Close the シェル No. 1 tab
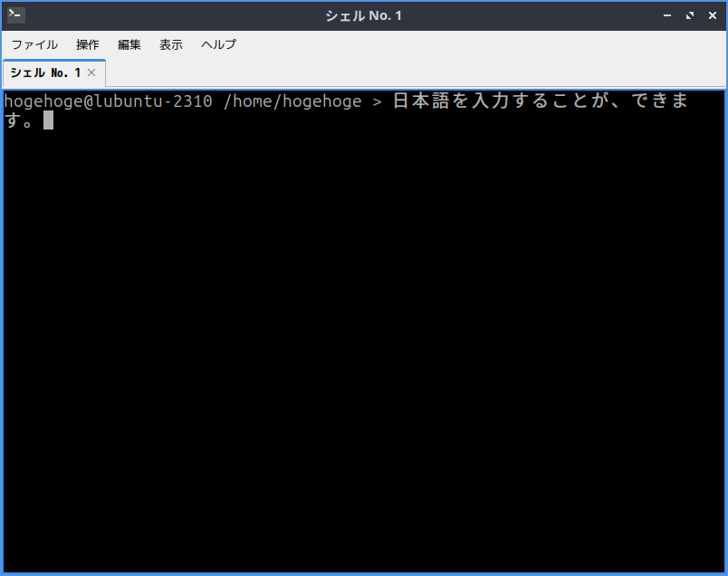This screenshot has width=728, height=576. (91, 72)
